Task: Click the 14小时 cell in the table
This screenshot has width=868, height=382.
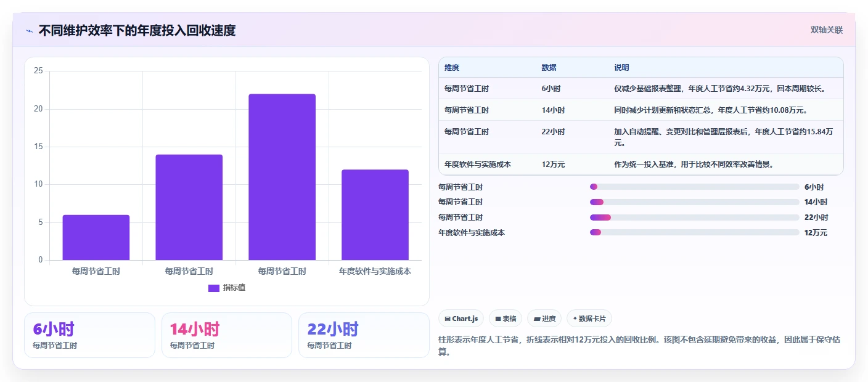Action: coord(553,110)
